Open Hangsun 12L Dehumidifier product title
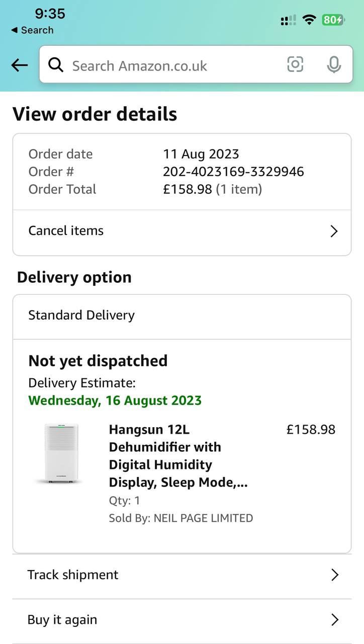364x644 pixels. [x=178, y=456]
